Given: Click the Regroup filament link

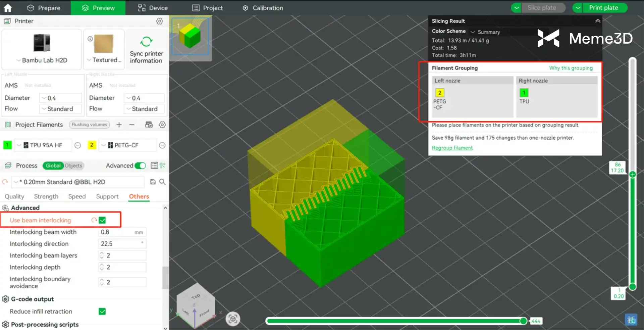Looking at the screenshot, I should click(x=452, y=148).
